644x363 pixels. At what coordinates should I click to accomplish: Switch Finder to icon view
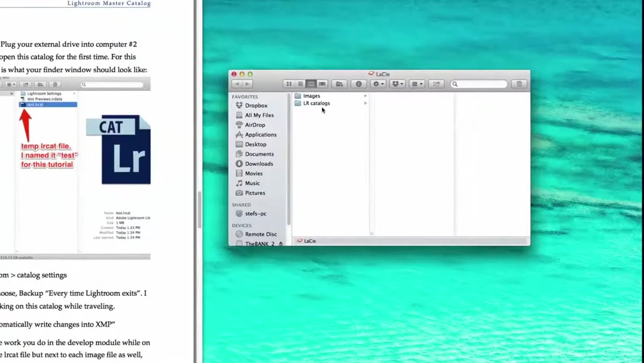[289, 84]
